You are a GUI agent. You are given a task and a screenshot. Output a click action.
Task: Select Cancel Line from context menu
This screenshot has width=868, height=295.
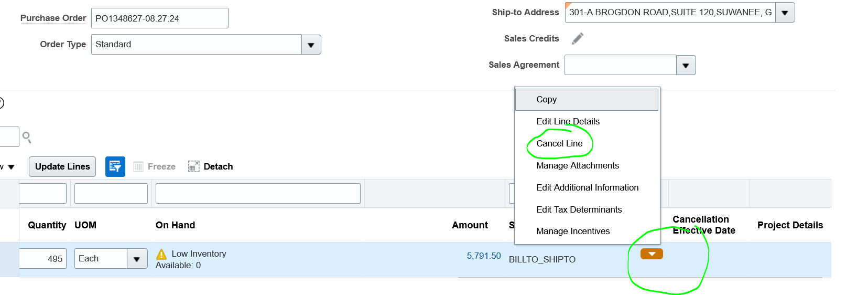[559, 143]
